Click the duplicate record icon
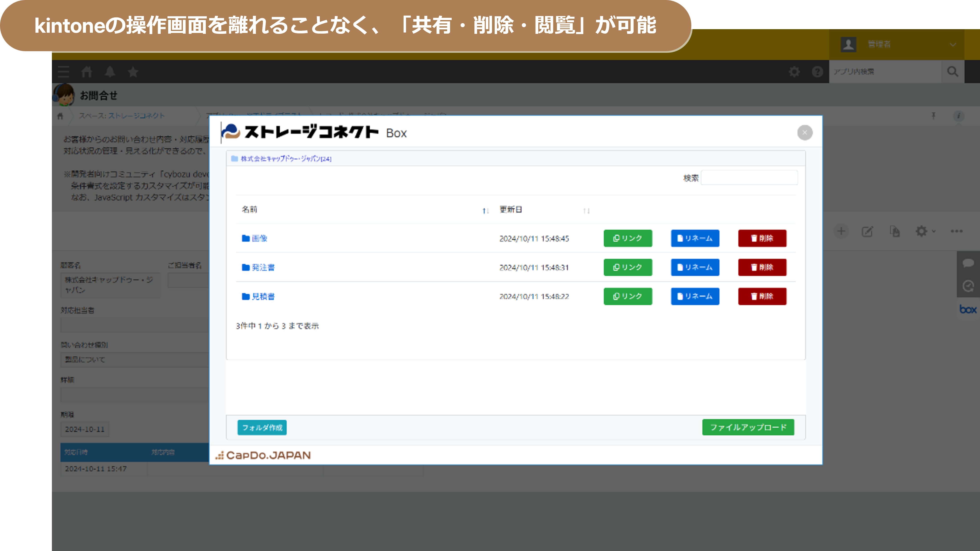 (895, 231)
